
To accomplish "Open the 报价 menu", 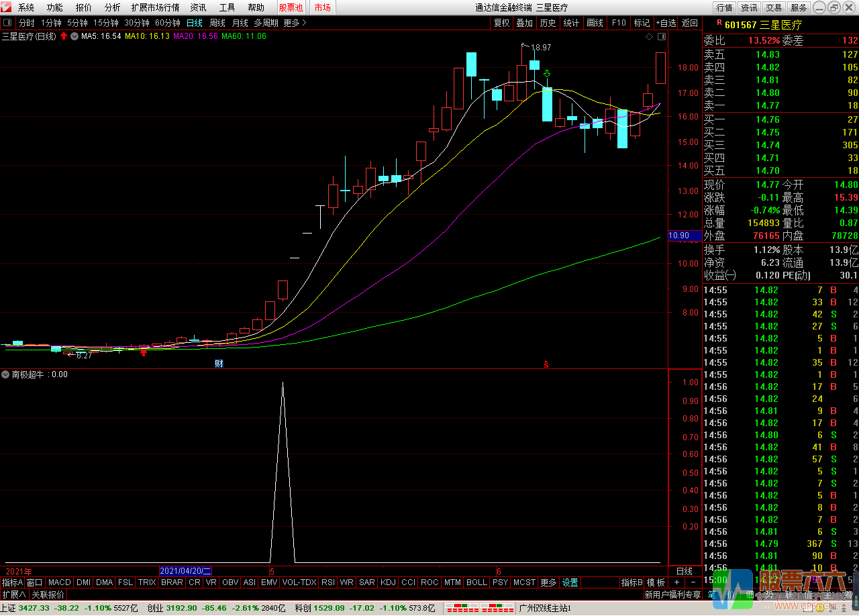I will [84, 8].
